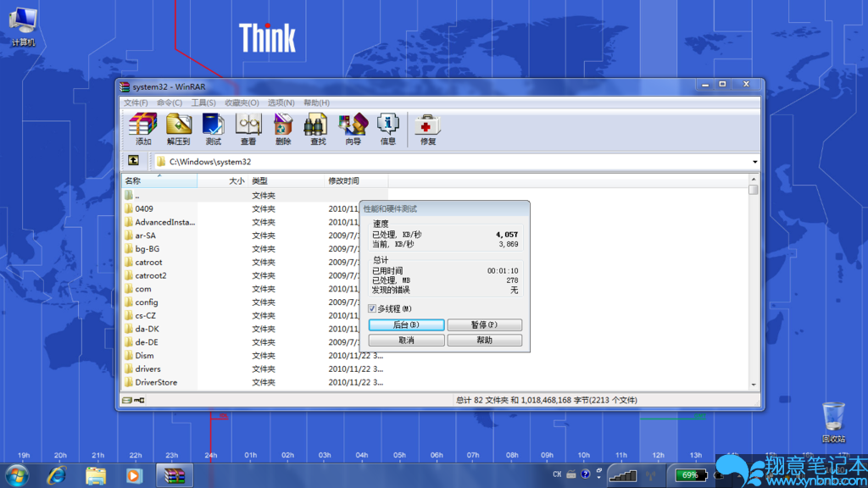868x488 pixels.
Task: Click the 修复 (Repair) first-aid icon
Action: (x=427, y=129)
